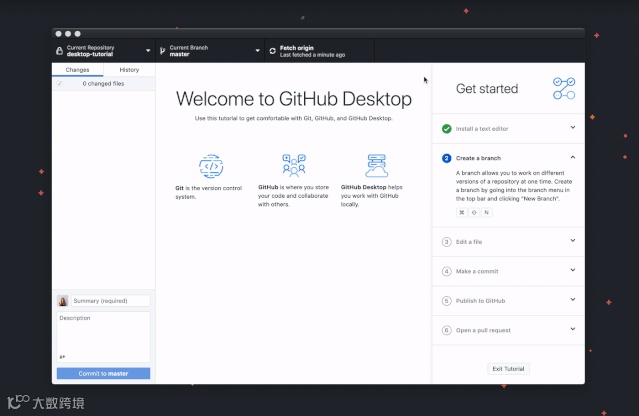Expand the Edit a file step
639x416 pixels.
[573, 240]
